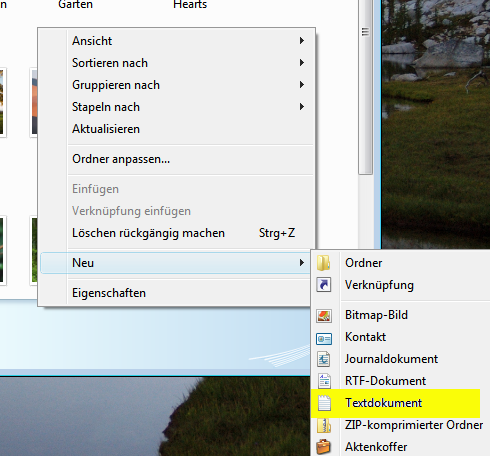
Task: Click the vertical scrollbar thumb of the Explorer window
Action: (366, 87)
